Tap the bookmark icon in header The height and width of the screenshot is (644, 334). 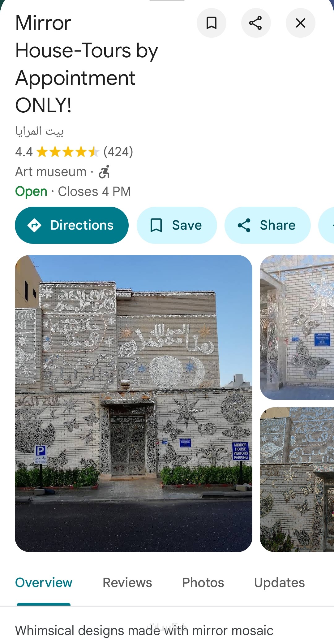coord(212,23)
